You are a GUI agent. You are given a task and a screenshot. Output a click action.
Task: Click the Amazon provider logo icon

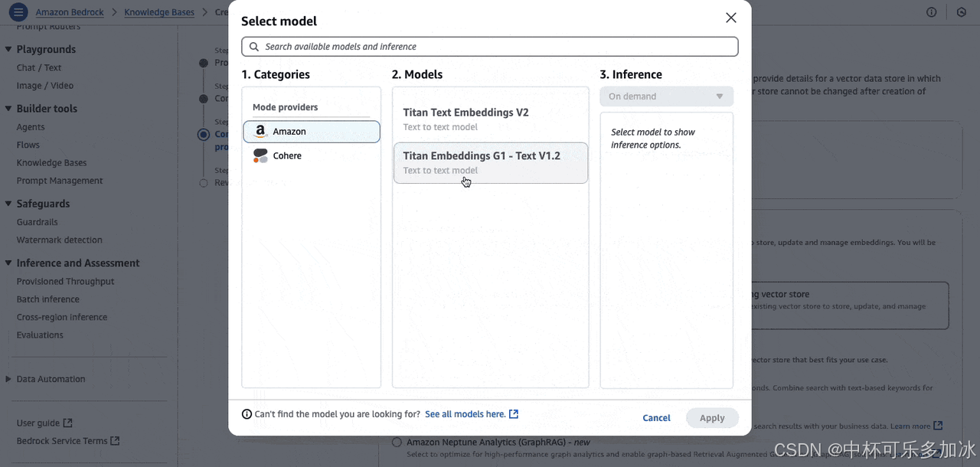pos(261,132)
